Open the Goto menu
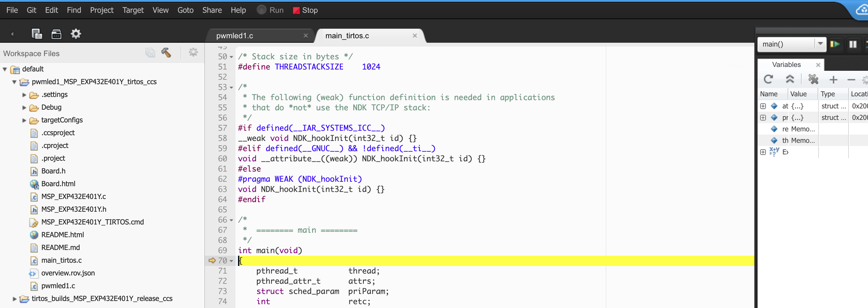This screenshot has width=868, height=308. 185,10
